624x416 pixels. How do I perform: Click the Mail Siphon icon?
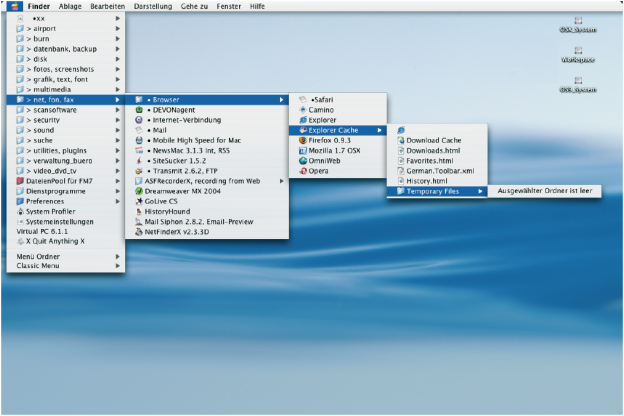point(139,221)
